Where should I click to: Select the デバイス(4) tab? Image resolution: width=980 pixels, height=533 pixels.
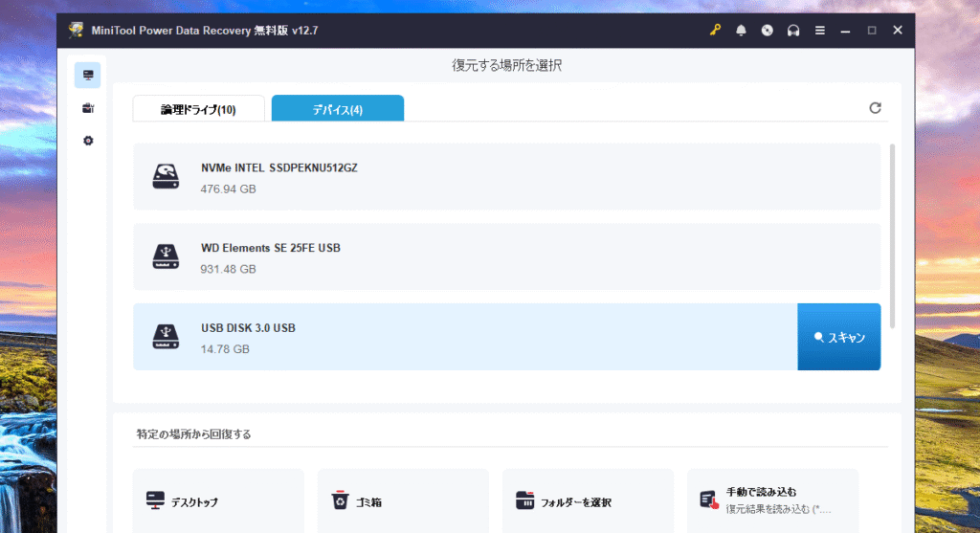coord(337,109)
